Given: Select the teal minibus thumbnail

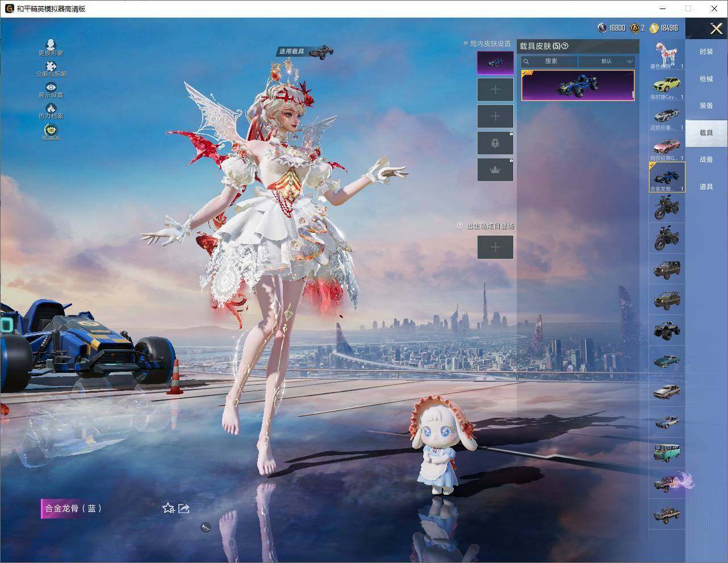Looking at the screenshot, I should pyautogui.click(x=667, y=453).
